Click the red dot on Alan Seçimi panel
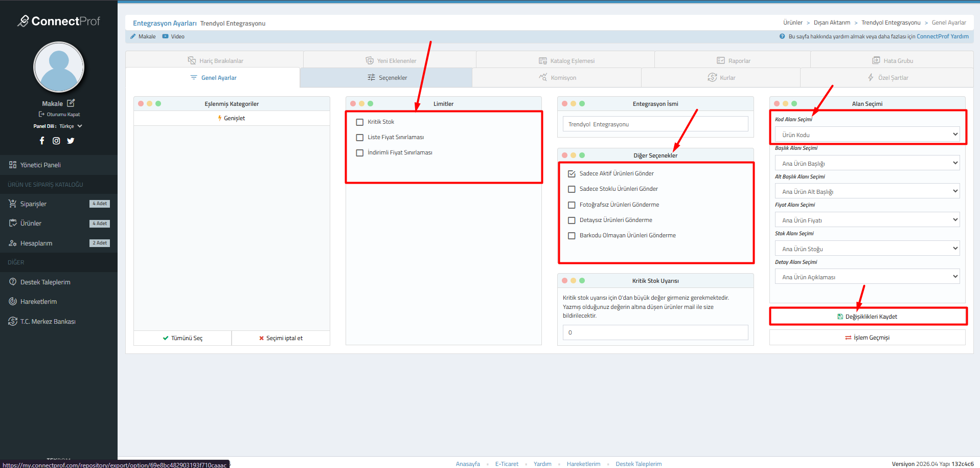The width and height of the screenshot is (980, 468). point(777,103)
